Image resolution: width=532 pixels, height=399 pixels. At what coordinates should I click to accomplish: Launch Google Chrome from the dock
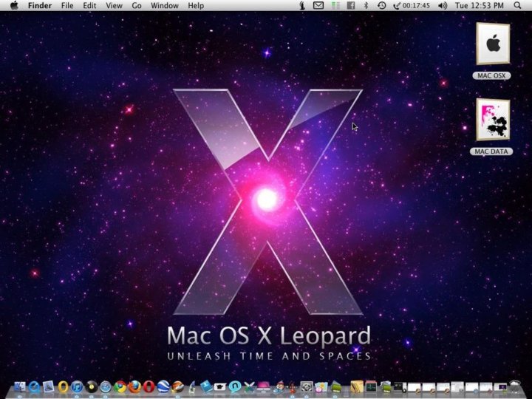[120, 386]
